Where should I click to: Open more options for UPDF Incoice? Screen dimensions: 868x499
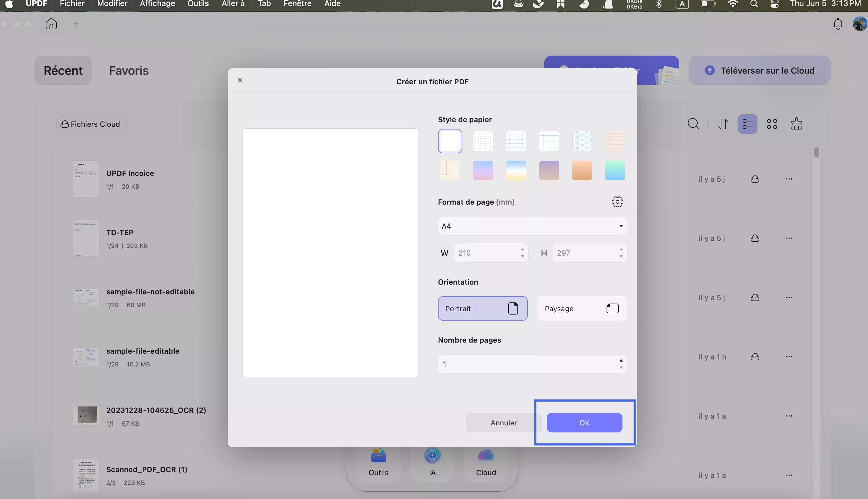pos(789,179)
